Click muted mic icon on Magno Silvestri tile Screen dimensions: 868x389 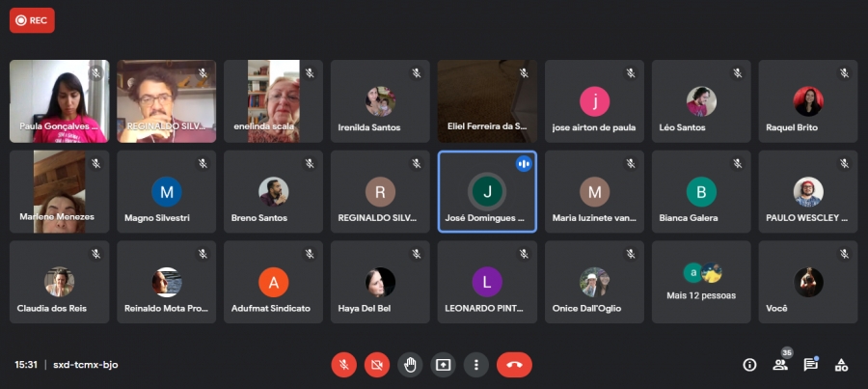(x=203, y=163)
